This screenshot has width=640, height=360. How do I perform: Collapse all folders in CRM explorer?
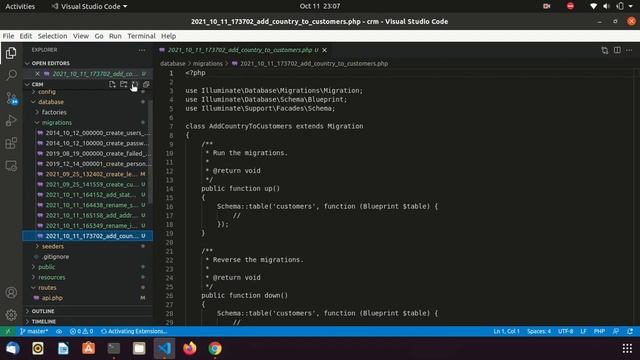(146, 84)
